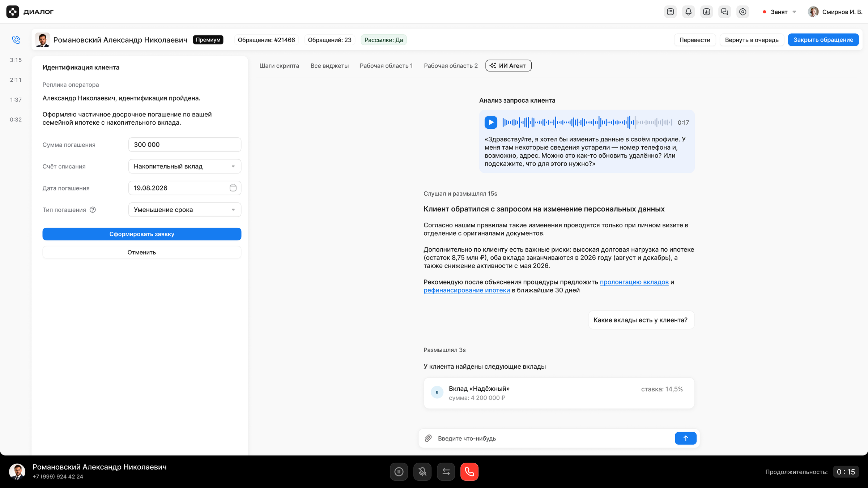Expand the Счёт списания dropdown

185,166
